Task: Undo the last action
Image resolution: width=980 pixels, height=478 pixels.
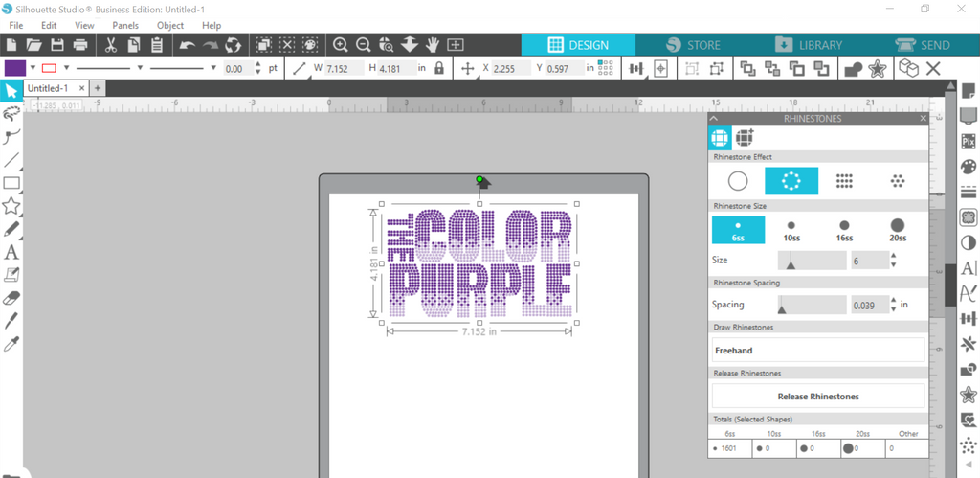Action: [187, 45]
